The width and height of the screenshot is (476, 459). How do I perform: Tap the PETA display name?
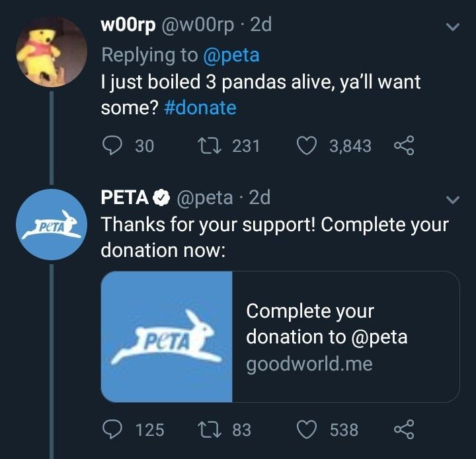pos(124,197)
